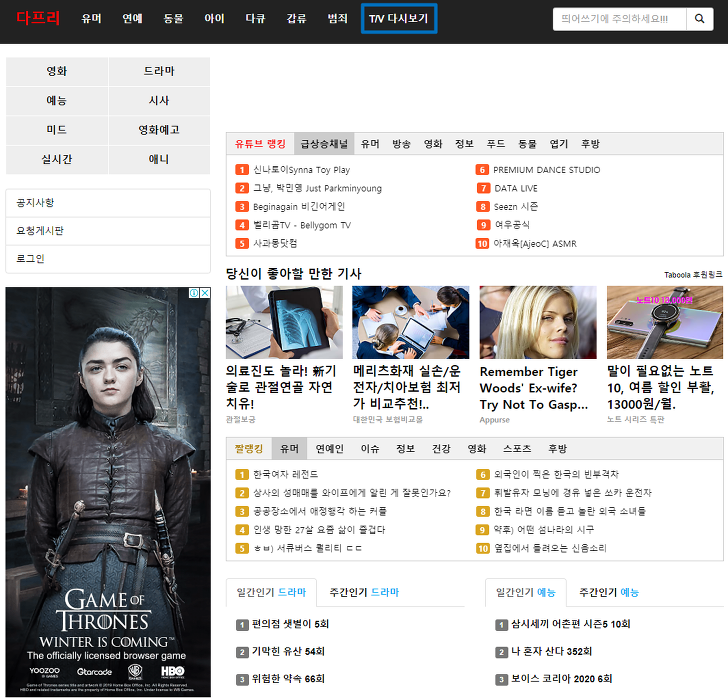
Task: Open channel PREMIUM DANCE STUDIO
Action: (546, 170)
